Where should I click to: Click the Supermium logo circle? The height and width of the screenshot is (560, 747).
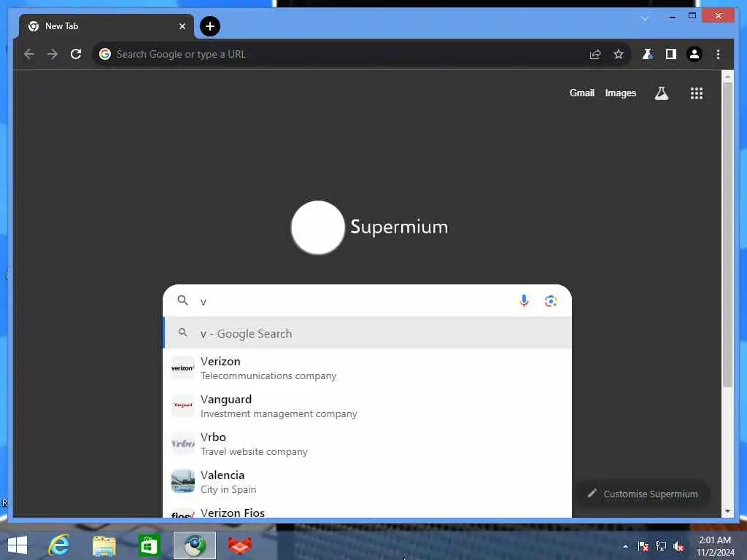coord(318,227)
